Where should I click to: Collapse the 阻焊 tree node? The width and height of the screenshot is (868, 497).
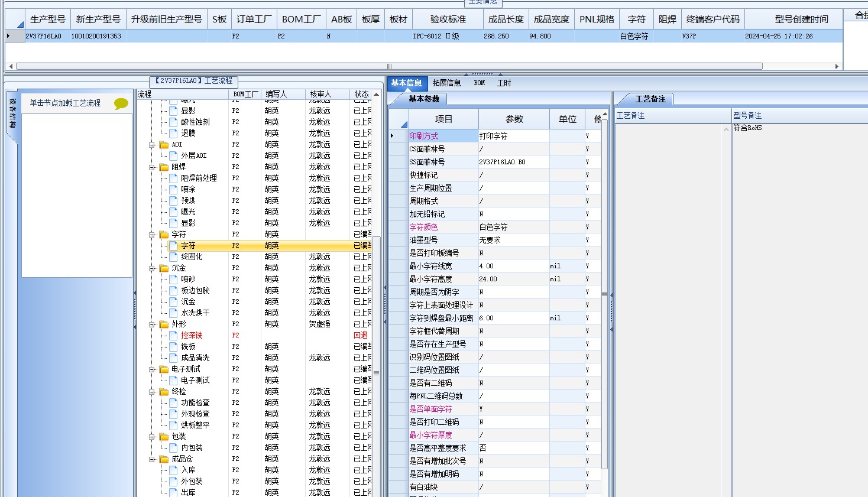point(153,167)
